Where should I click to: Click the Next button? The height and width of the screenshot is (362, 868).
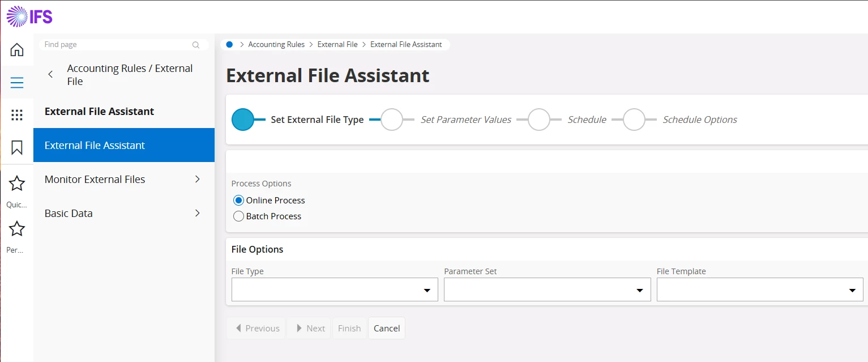point(309,328)
